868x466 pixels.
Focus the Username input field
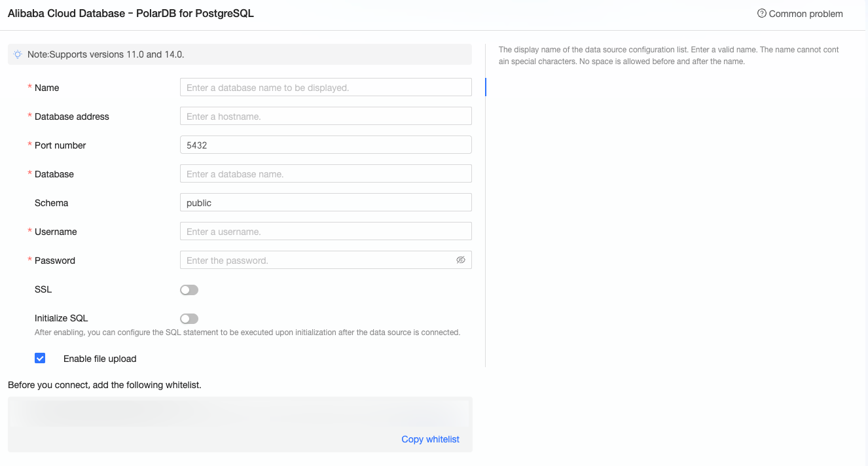coord(325,232)
